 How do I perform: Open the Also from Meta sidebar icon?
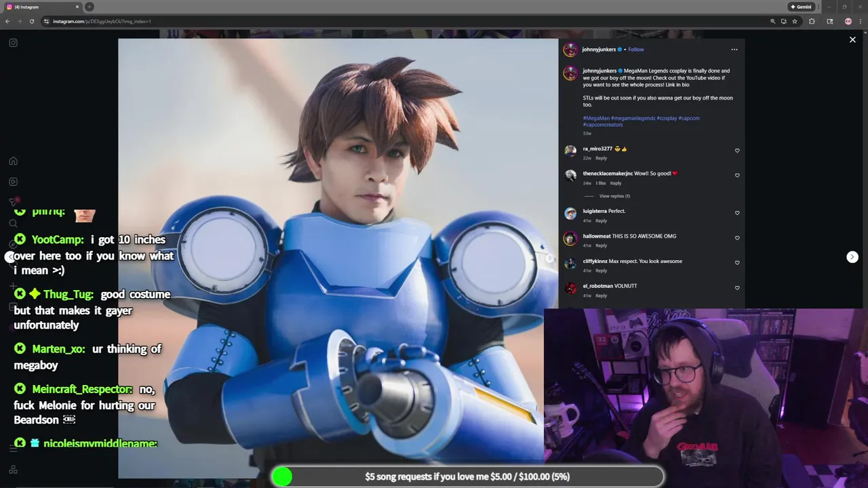click(x=13, y=469)
